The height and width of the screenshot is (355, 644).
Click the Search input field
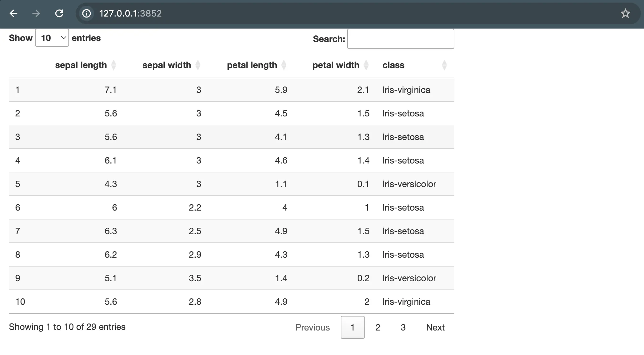click(x=401, y=39)
